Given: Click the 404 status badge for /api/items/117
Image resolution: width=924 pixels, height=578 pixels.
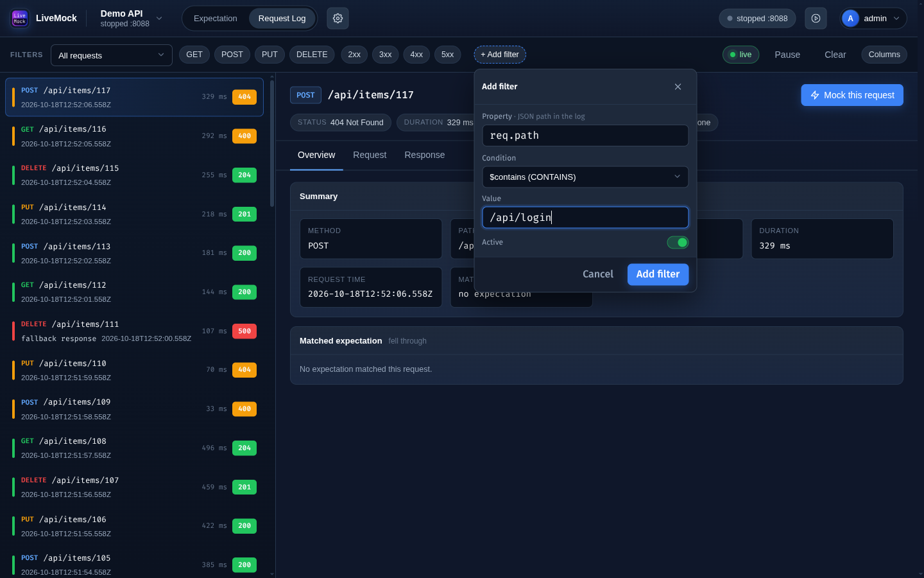Looking at the screenshot, I should 244,97.
